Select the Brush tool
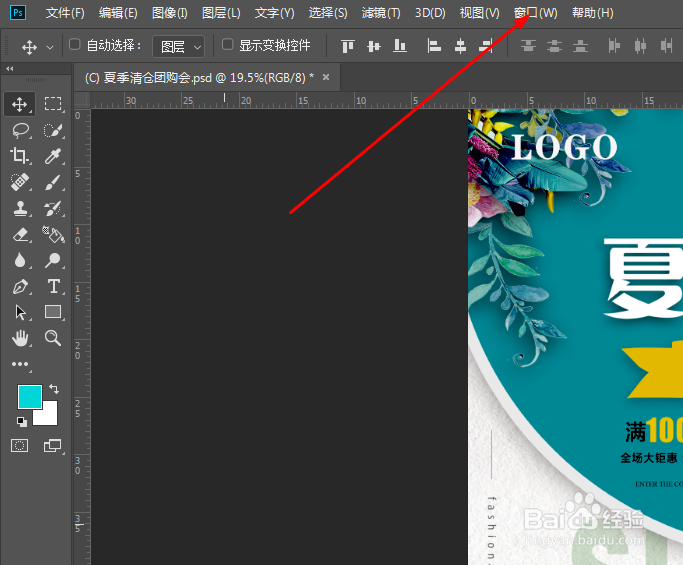Viewport: 683px width, 565px height. (x=53, y=182)
